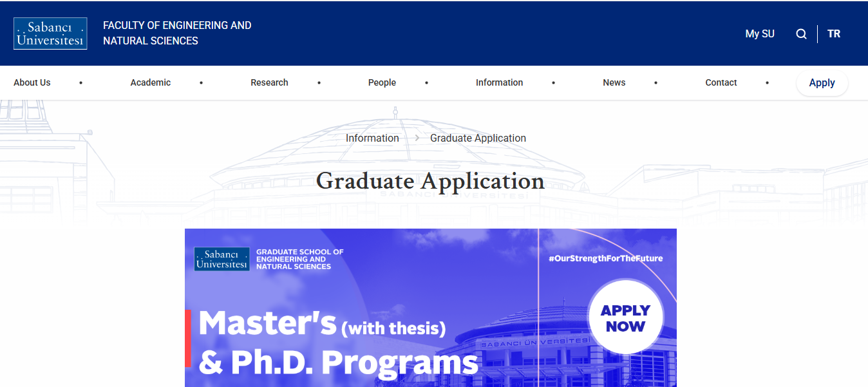Open the Faculty of Engineering and Natural Sciences title
This screenshot has height=387, width=868.
[177, 33]
